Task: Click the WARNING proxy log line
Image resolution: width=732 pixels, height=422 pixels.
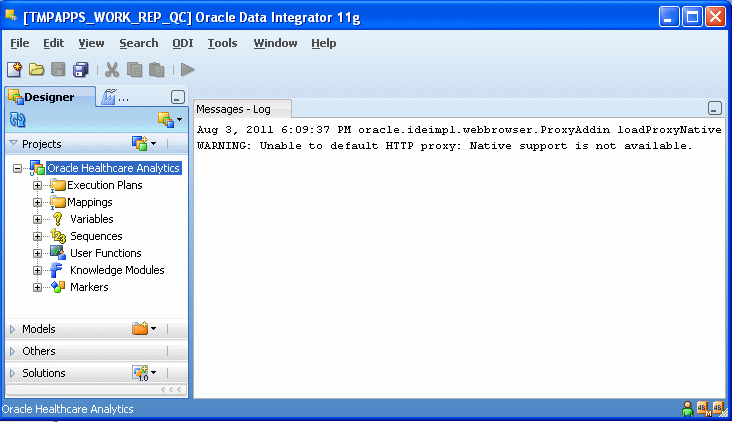Action: click(444, 146)
